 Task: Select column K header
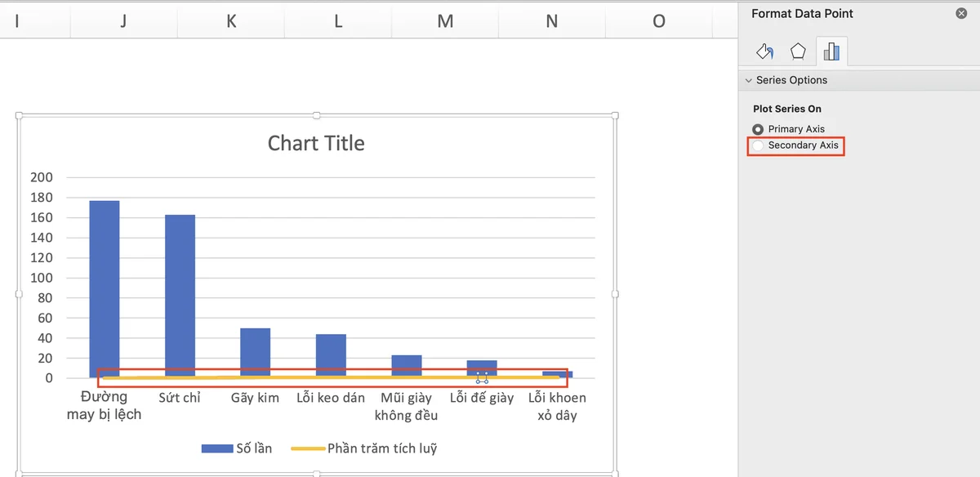click(x=231, y=21)
